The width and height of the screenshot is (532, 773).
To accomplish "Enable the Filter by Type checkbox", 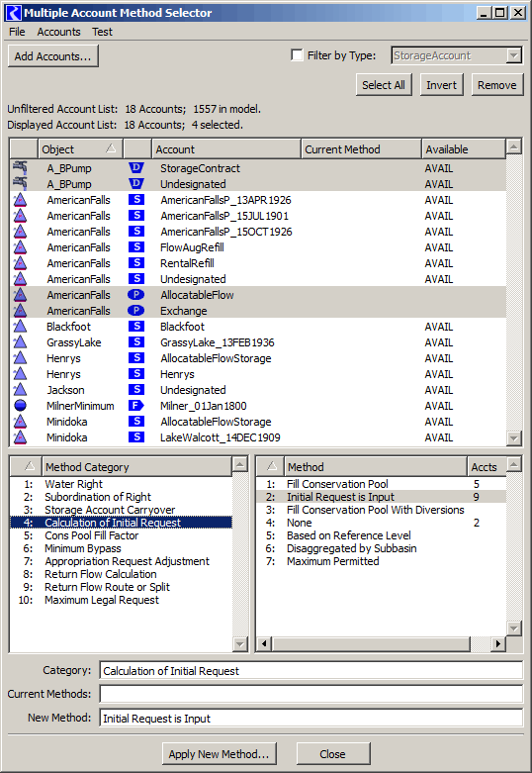I will tap(297, 55).
